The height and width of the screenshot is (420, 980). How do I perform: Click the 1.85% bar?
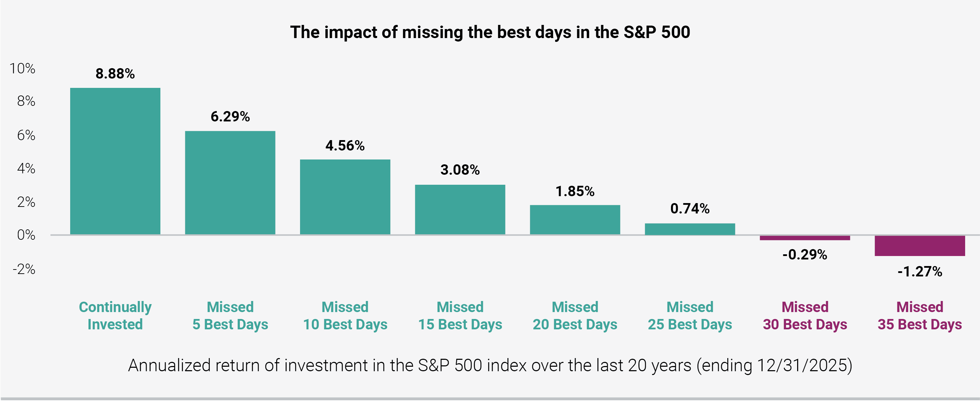point(575,220)
